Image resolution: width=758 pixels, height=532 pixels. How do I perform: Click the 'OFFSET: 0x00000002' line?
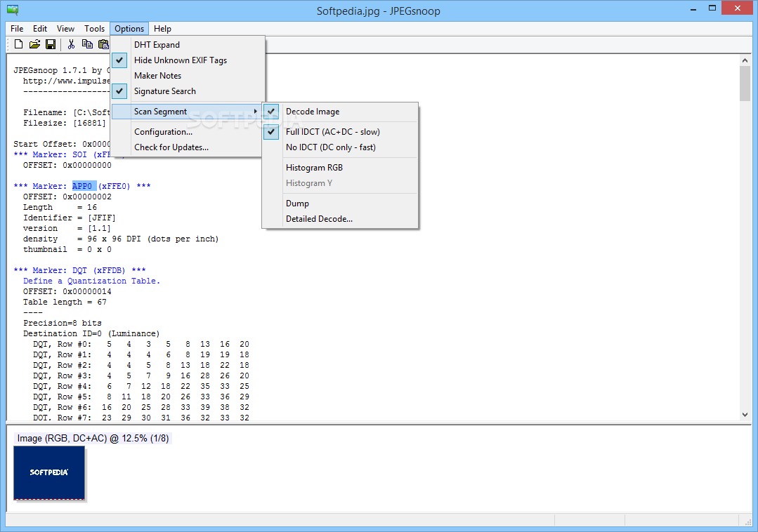click(67, 197)
